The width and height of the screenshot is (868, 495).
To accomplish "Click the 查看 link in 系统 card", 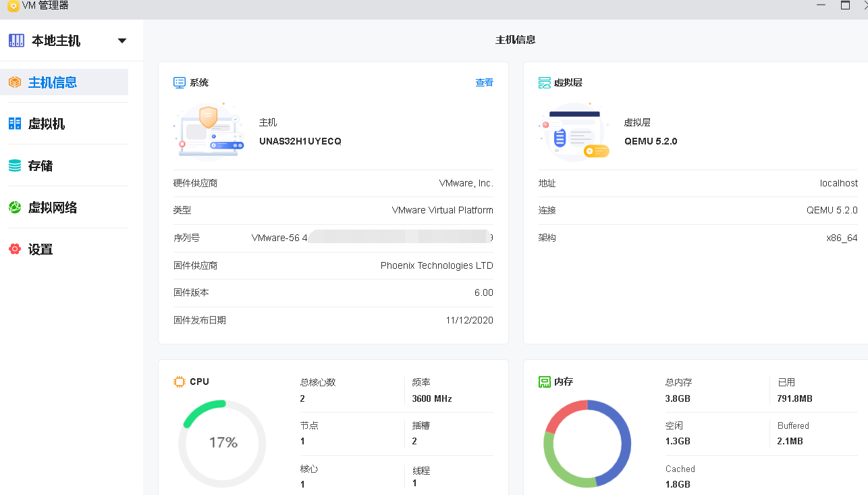I will click(484, 82).
